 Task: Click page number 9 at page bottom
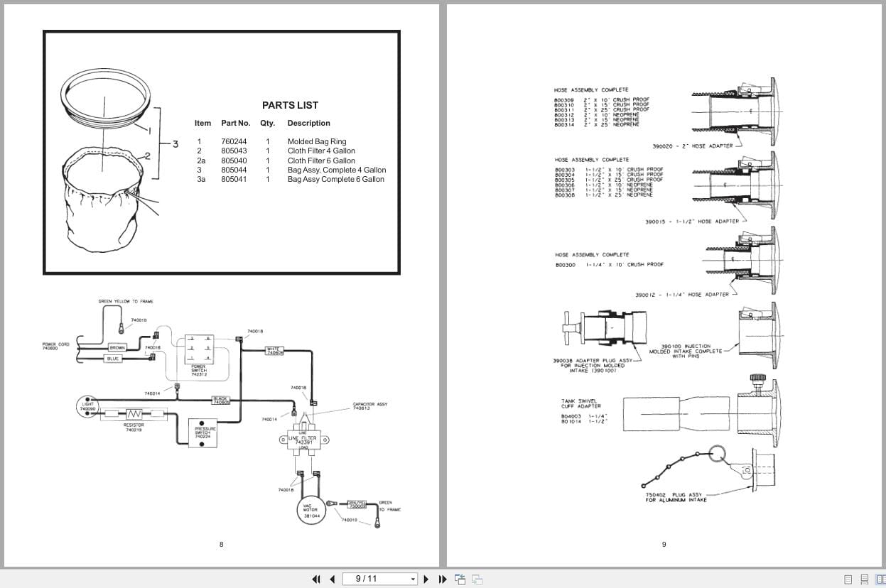tap(664, 545)
